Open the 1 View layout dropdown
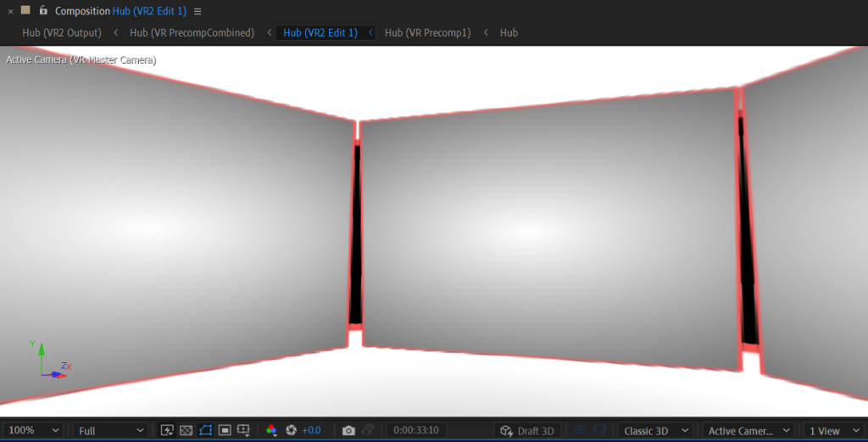This screenshot has width=868, height=442. (x=834, y=430)
